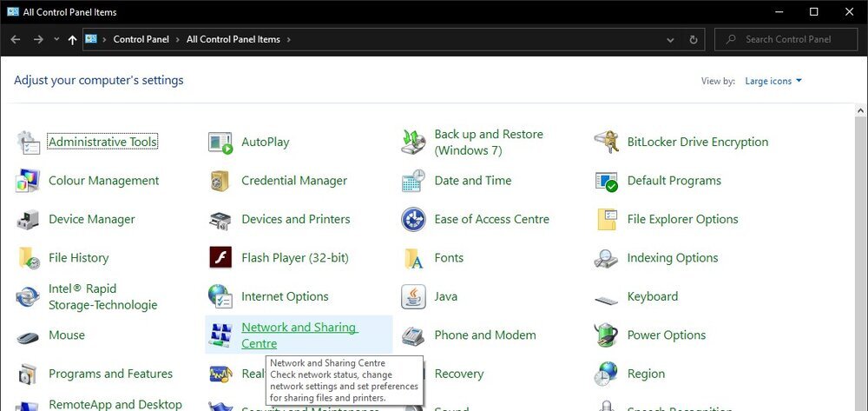Image resolution: width=868 pixels, height=411 pixels.
Task: Expand the address bar history dropdown
Action: 670,40
